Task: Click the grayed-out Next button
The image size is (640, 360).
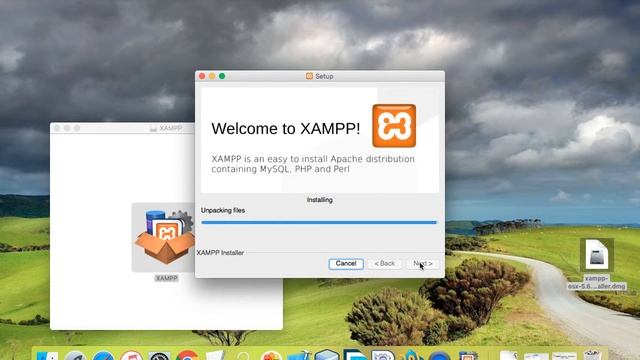Action: pyautogui.click(x=422, y=264)
